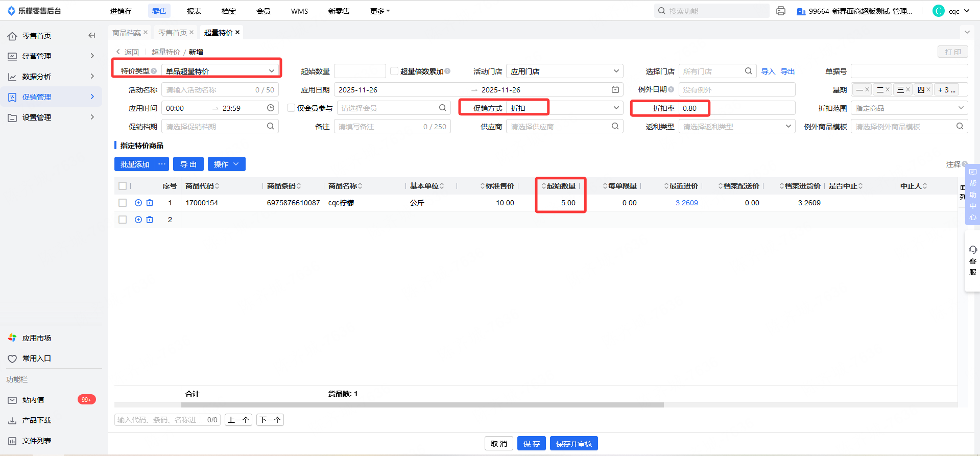
Task: Click the 折扣率 input field
Action: [737, 108]
